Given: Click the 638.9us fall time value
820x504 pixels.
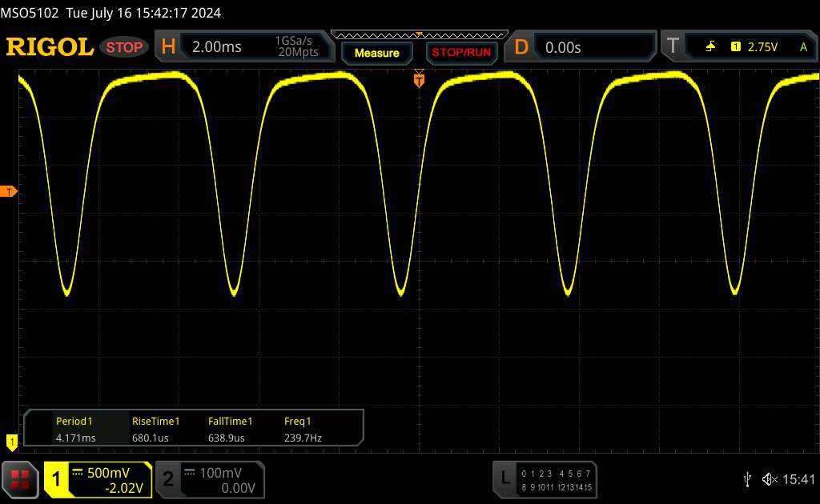Looking at the screenshot, I should 227,438.
